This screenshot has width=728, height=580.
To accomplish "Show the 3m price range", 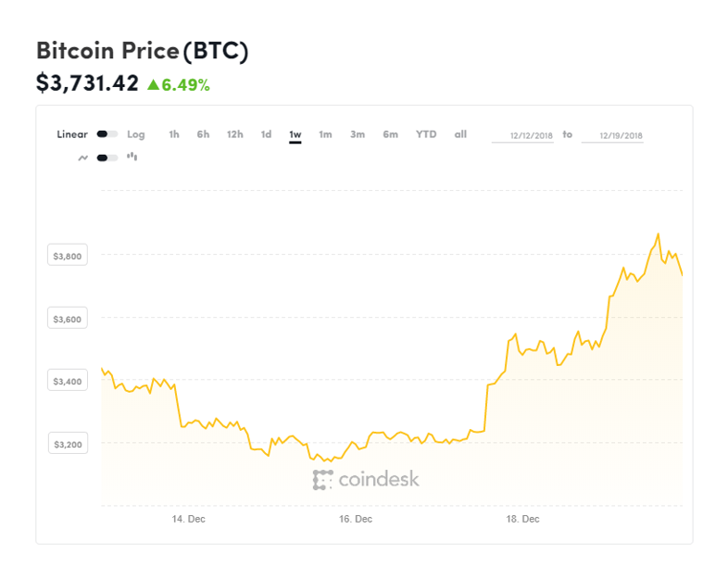I will (358, 134).
